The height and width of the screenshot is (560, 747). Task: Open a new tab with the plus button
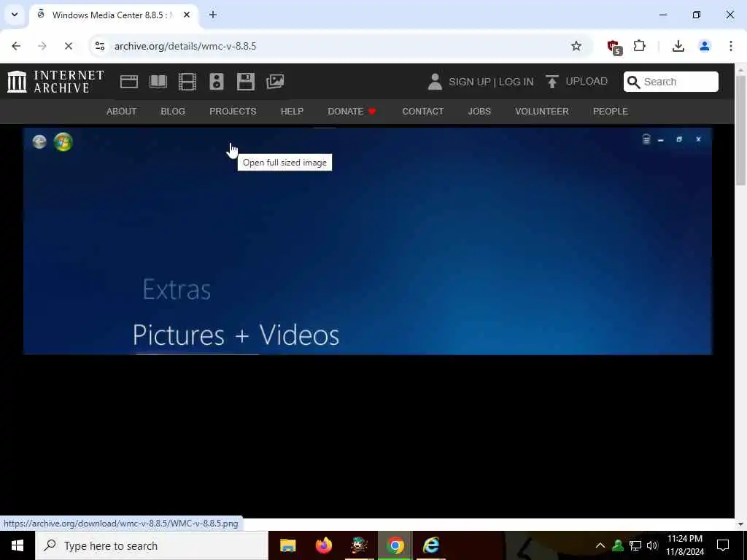coord(213,15)
